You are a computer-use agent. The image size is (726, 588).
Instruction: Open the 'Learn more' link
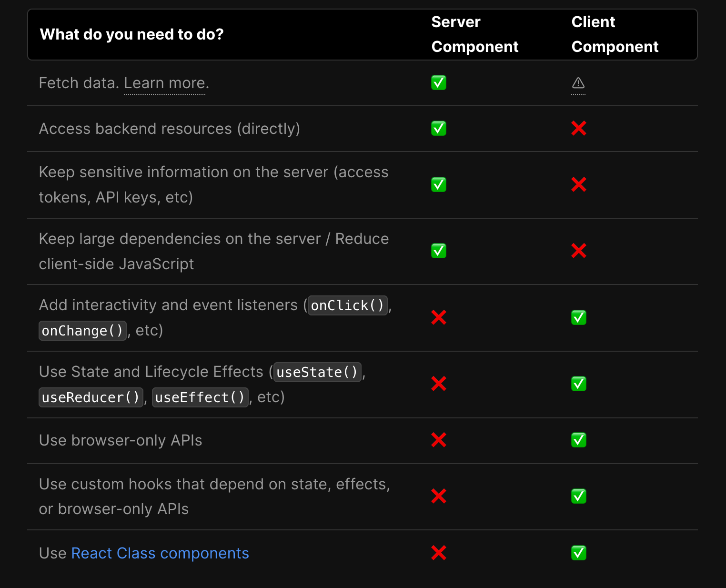(165, 83)
